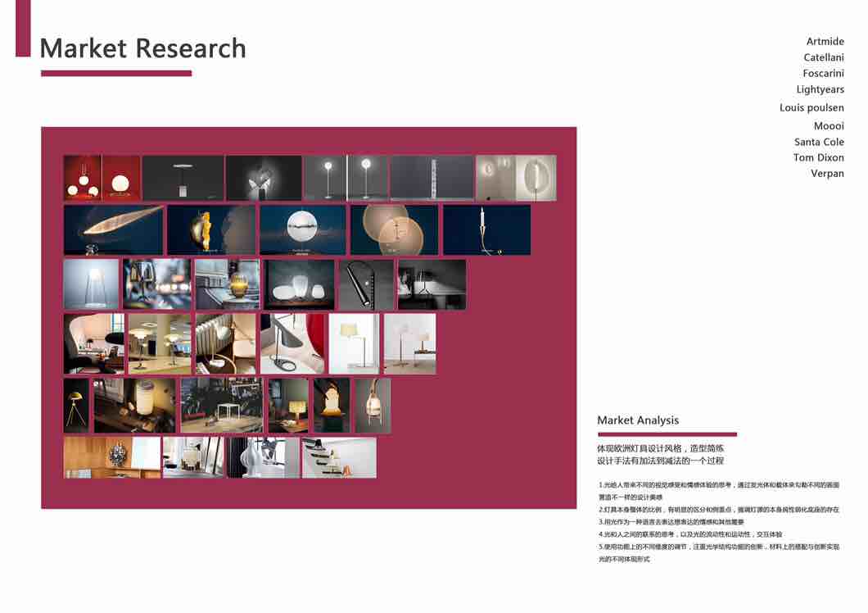Click the "Market Analysis" section heading

[x=638, y=420]
